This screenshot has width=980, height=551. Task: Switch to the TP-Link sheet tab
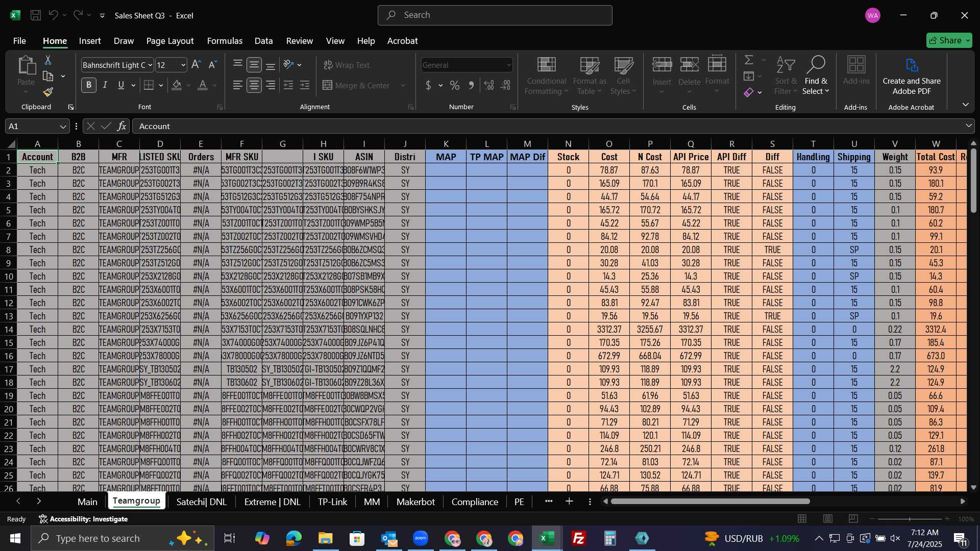pos(332,502)
